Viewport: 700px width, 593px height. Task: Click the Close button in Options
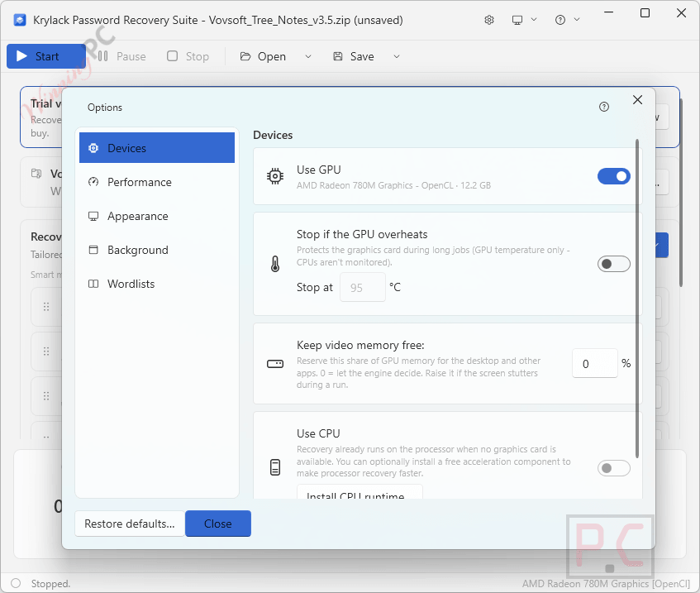(x=218, y=524)
